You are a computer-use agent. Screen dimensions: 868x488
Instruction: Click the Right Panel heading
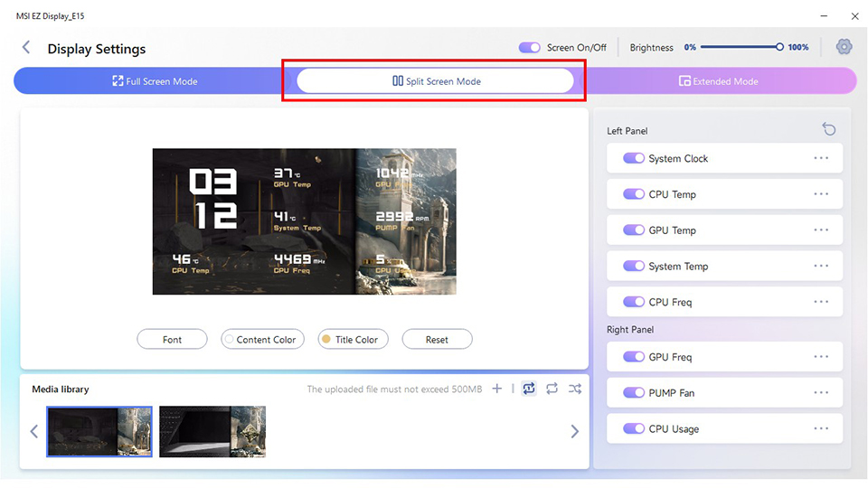tap(630, 329)
